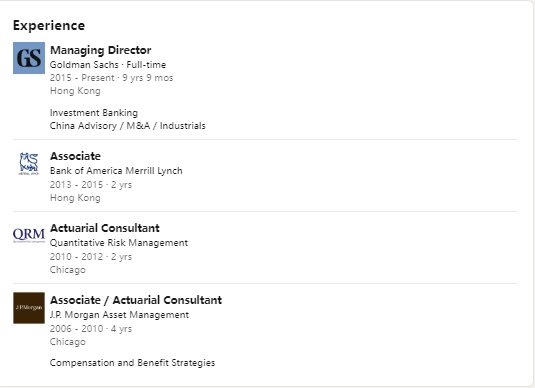The image size is (535, 388).
Task: Click the 2015 - Present date range
Action: click(x=82, y=78)
